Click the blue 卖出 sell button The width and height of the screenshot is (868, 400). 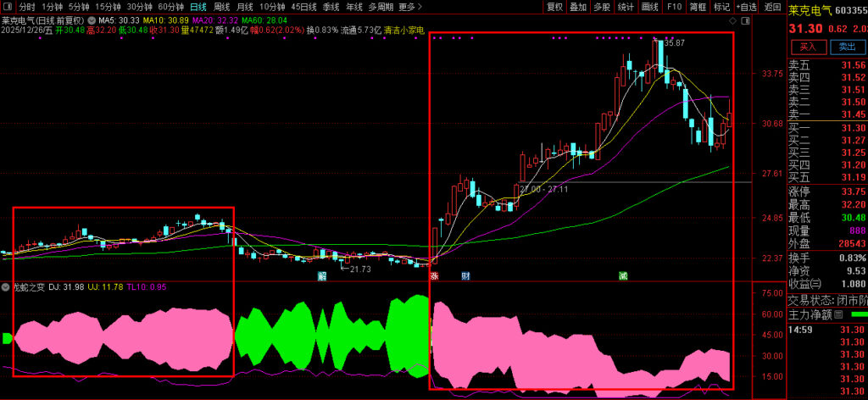[x=842, y=47]
